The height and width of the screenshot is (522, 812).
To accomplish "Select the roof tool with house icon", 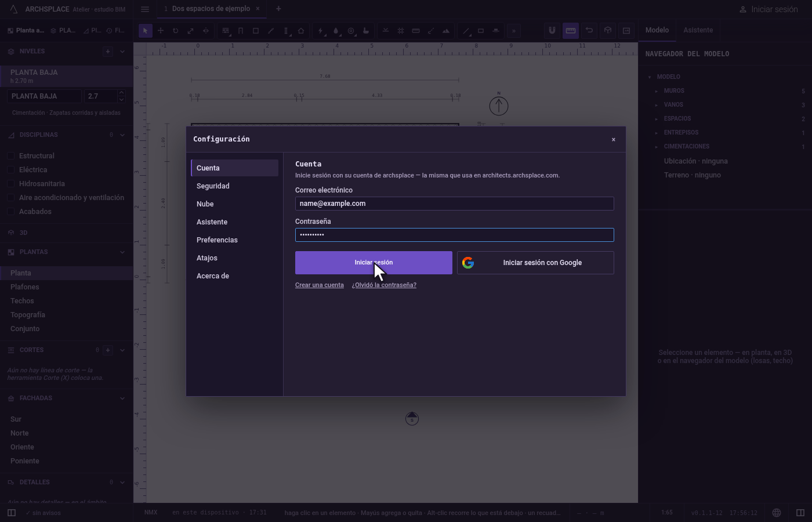I will click(x=301, y=31).
